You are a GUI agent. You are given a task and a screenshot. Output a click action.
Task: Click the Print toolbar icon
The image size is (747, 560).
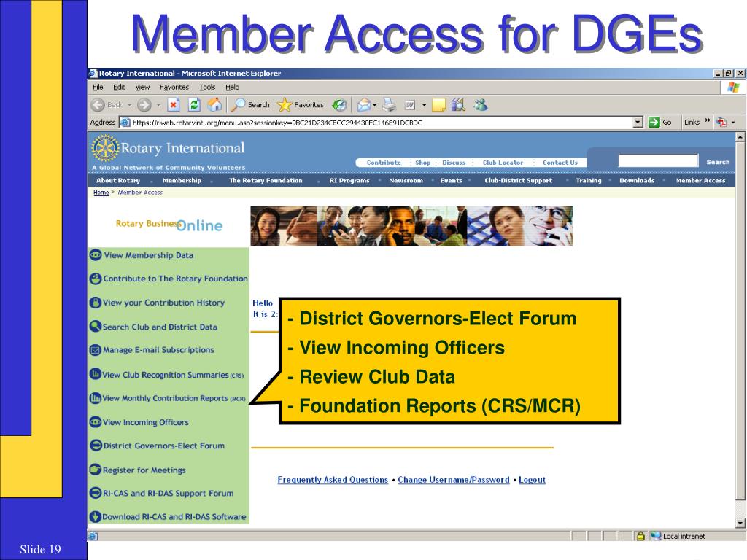390,105
